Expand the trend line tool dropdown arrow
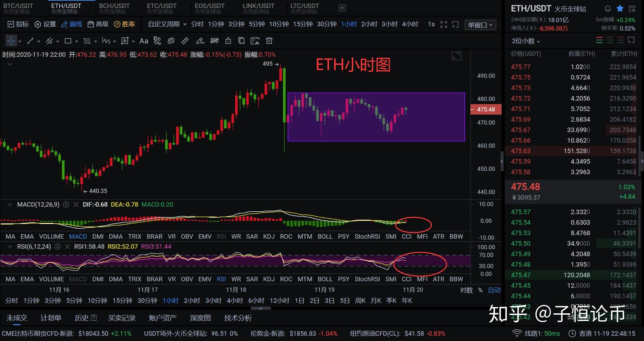This screenshot has width=644, height=341. click(x=39, y=41)
